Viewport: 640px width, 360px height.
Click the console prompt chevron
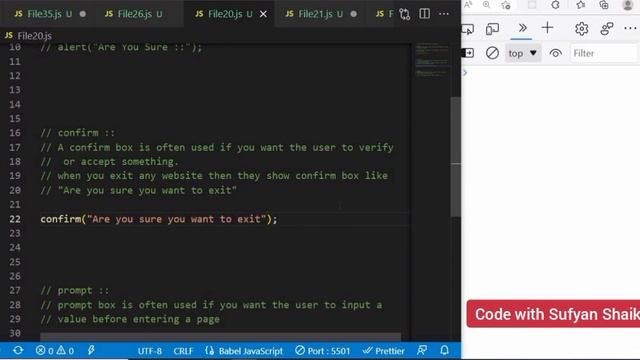pyautogui.click(x=465, y=73)
